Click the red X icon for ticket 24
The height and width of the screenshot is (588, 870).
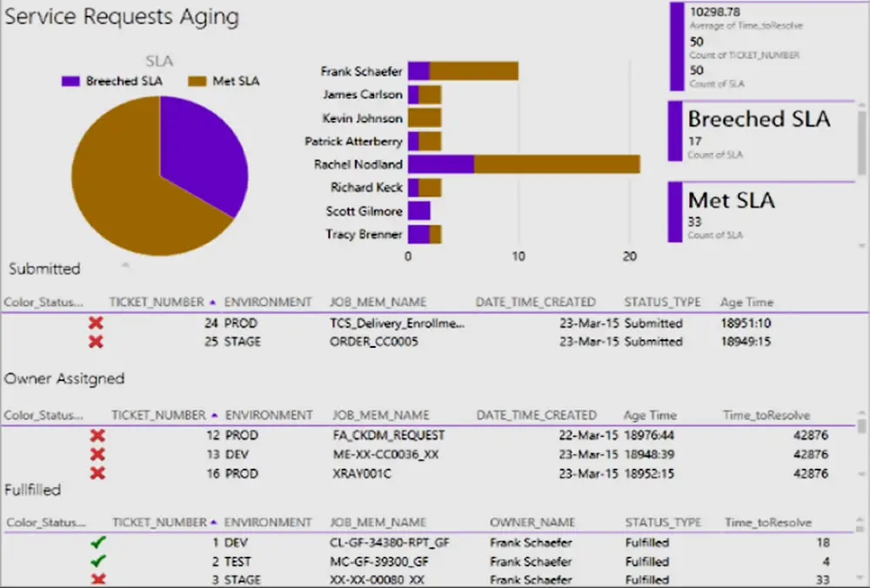pos(97,323)
